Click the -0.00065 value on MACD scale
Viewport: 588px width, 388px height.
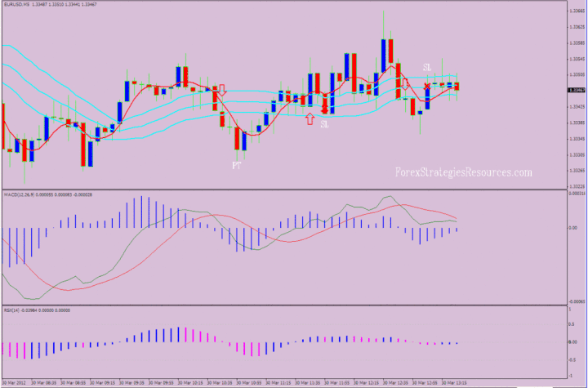point(577,301)
